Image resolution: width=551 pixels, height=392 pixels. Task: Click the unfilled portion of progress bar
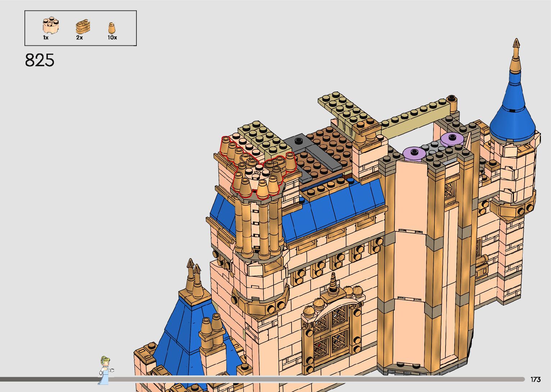(x=317, y=379)
